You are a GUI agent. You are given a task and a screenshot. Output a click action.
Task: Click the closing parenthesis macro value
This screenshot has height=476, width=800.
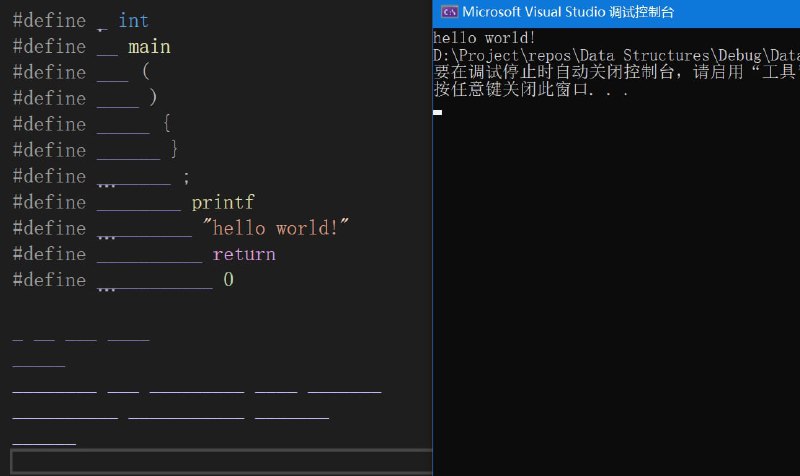tap(153, 97)
